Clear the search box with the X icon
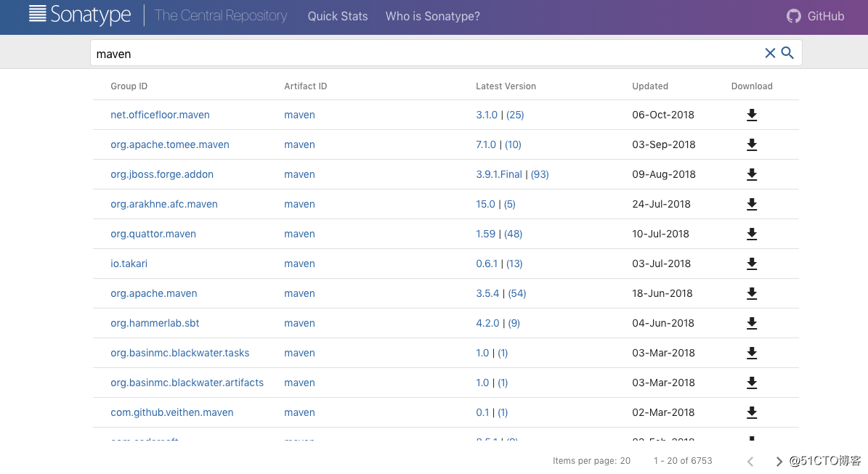The height and width of the screenshot is (474, 868). (x=769, y=53)
